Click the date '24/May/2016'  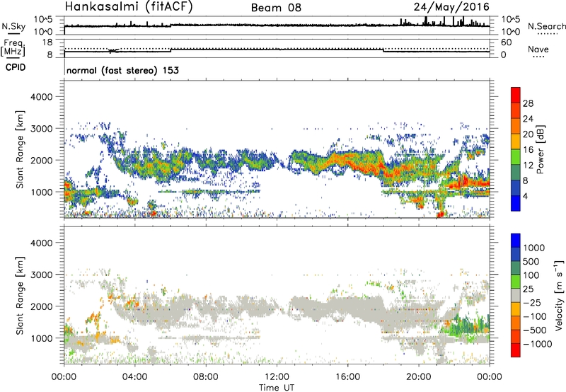coord(451,7)
